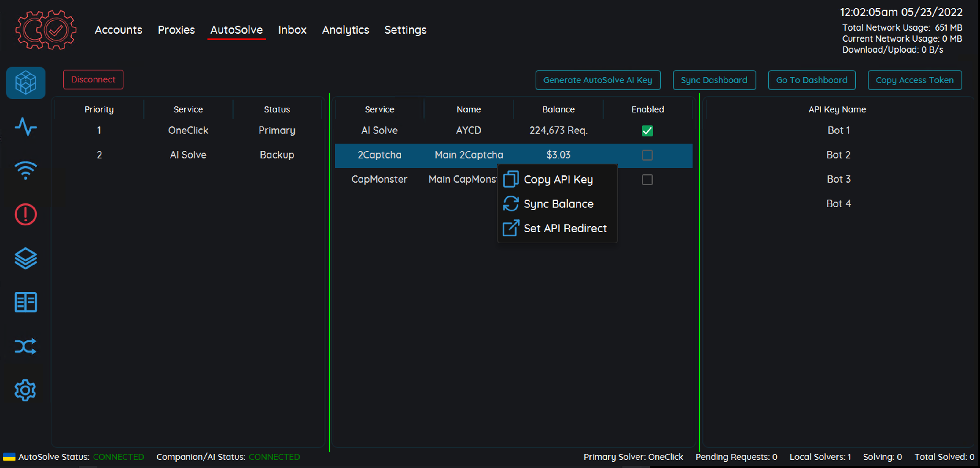Enable the 2Captcha service checkbox

647,155
